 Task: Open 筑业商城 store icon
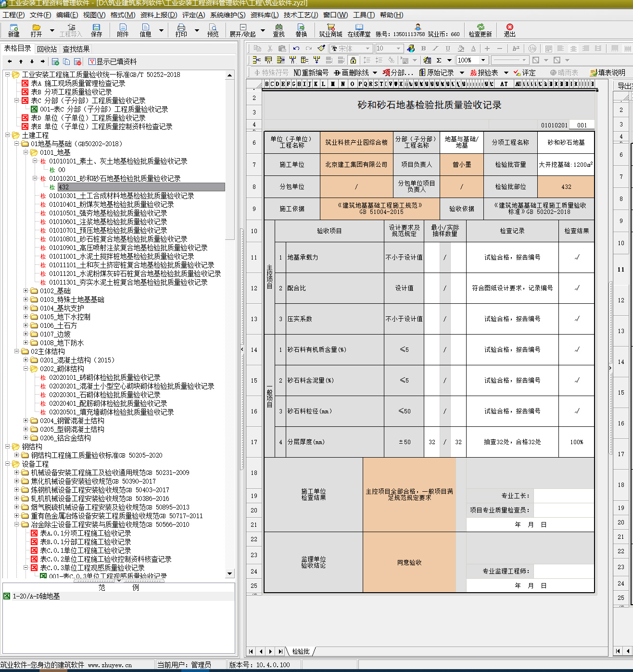330,30
